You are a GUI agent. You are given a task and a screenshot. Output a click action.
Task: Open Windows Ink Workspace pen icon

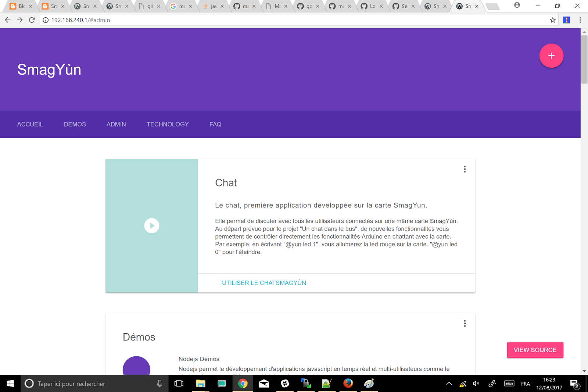(492, 384)
